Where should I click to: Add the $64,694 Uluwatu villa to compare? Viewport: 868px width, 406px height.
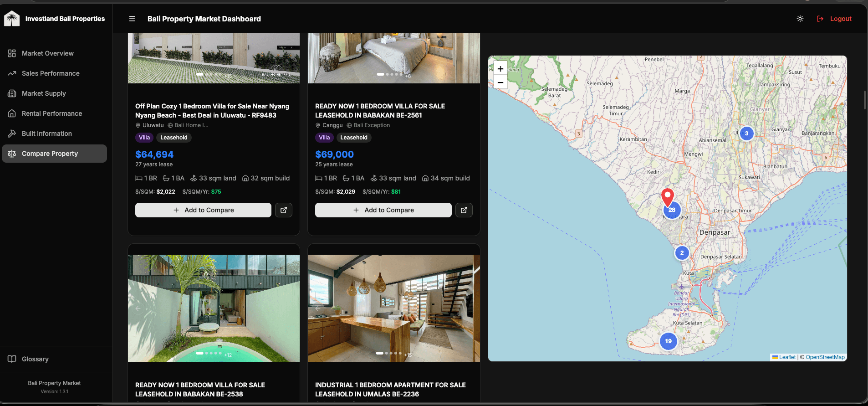[x=203, y=210]
